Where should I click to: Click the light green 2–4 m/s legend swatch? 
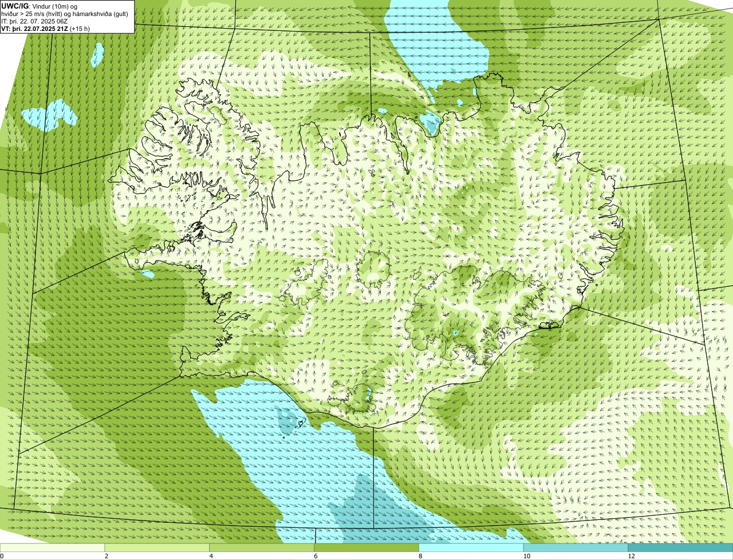pos(157,547)
